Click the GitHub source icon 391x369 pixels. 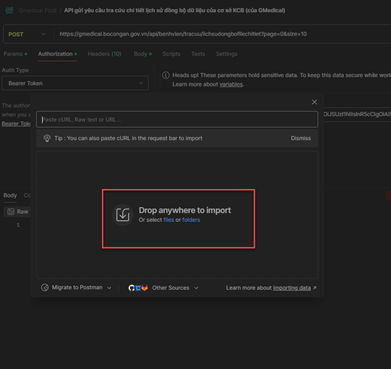pos(131,288)
